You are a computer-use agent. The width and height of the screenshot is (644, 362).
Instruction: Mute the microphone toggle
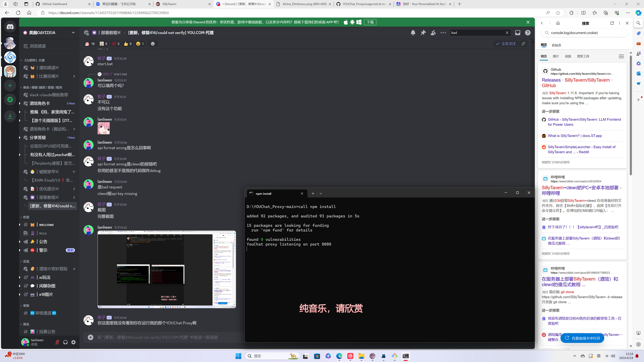[57, 342]
